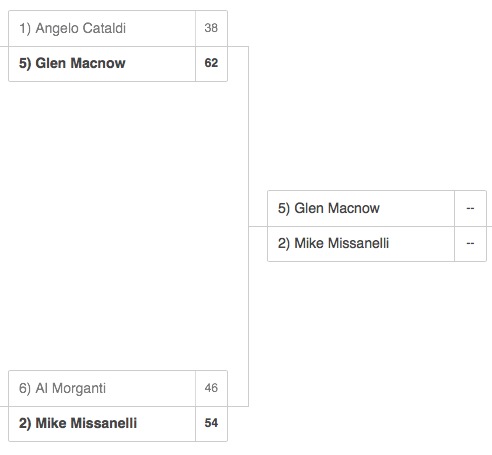
Task: Click Glen Macnow's score of 62
Action: (x=211, y=63)
